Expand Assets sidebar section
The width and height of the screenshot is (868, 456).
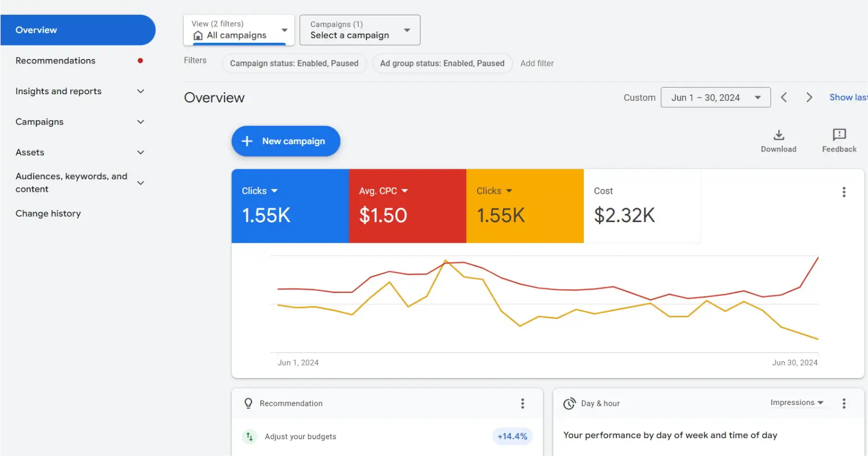[140, 153]
